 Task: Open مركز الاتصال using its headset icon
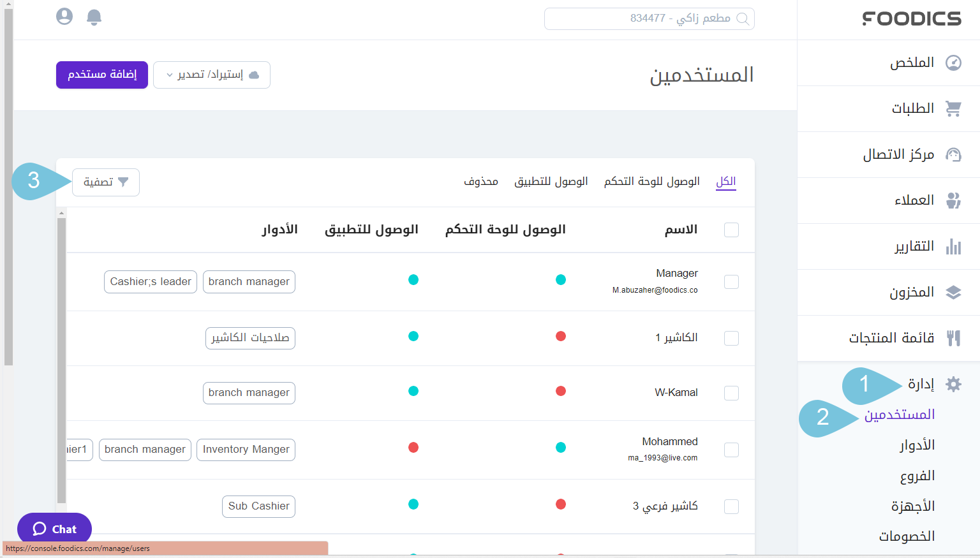pos(953,154)
